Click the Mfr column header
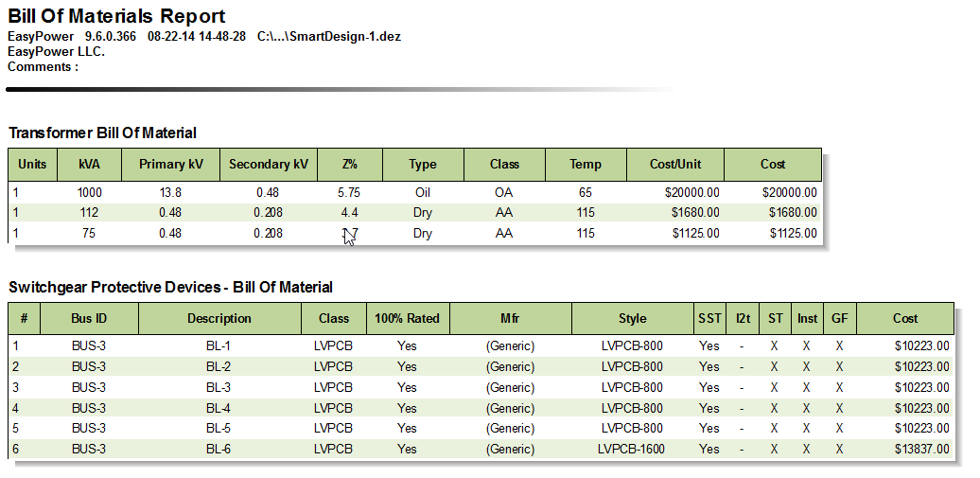980x478 pixels. tap(510, 318)
